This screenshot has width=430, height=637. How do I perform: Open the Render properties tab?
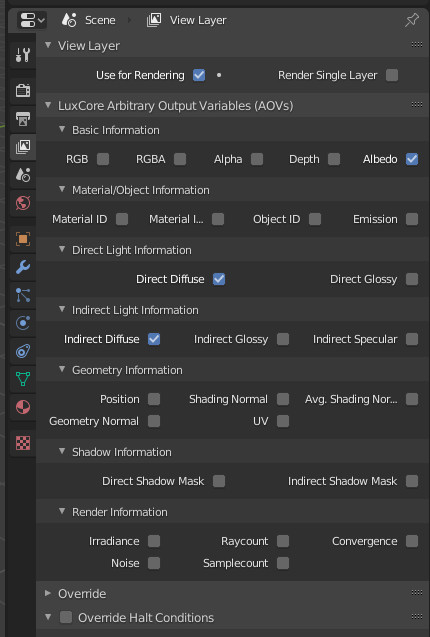coord(23,91)
